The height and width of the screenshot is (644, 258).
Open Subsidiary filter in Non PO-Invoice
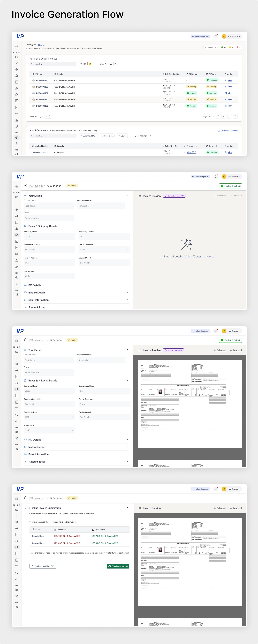pos(107,136)
